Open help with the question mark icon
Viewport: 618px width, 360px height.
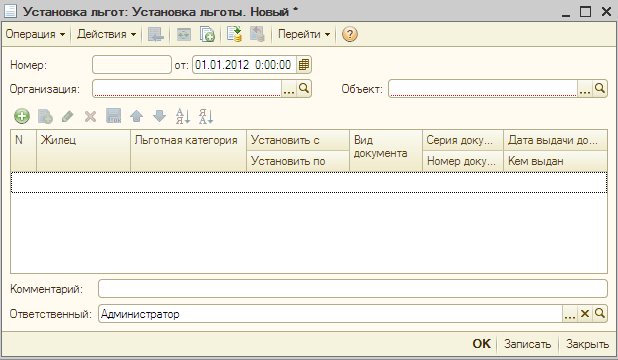(350, 34)
